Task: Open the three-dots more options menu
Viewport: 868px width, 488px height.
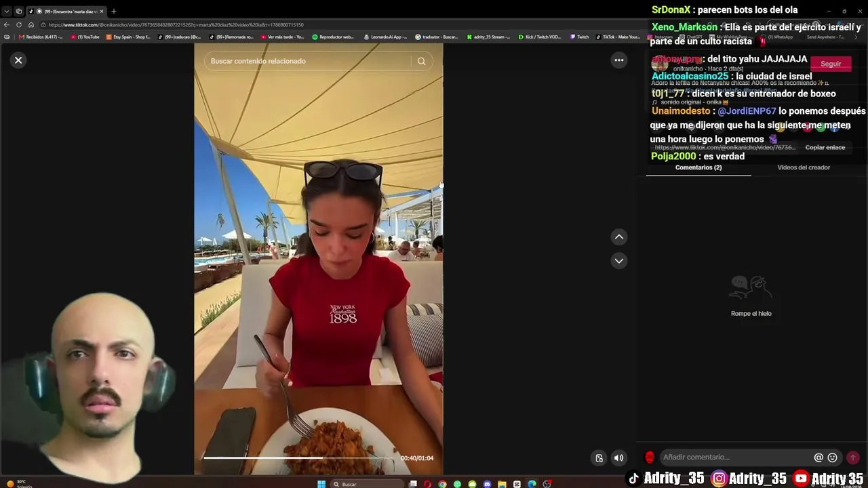Action: pos(618,60)
